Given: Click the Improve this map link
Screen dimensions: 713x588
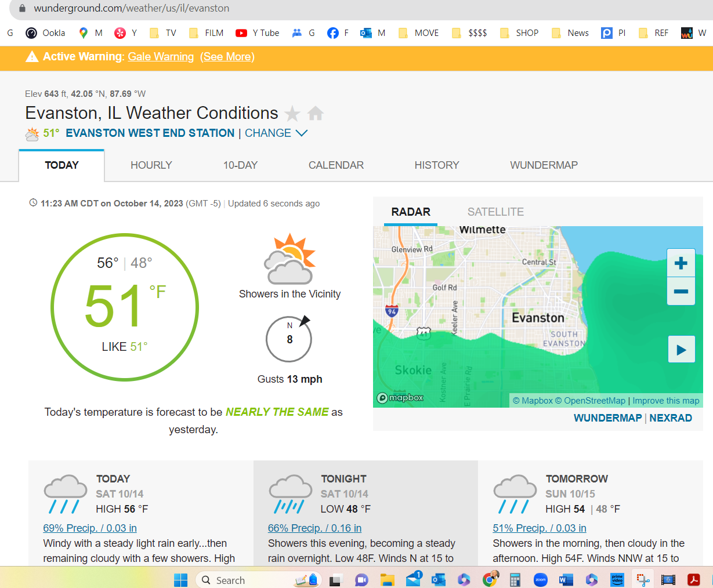Looking at the screenshot, I should coord(665,401).
